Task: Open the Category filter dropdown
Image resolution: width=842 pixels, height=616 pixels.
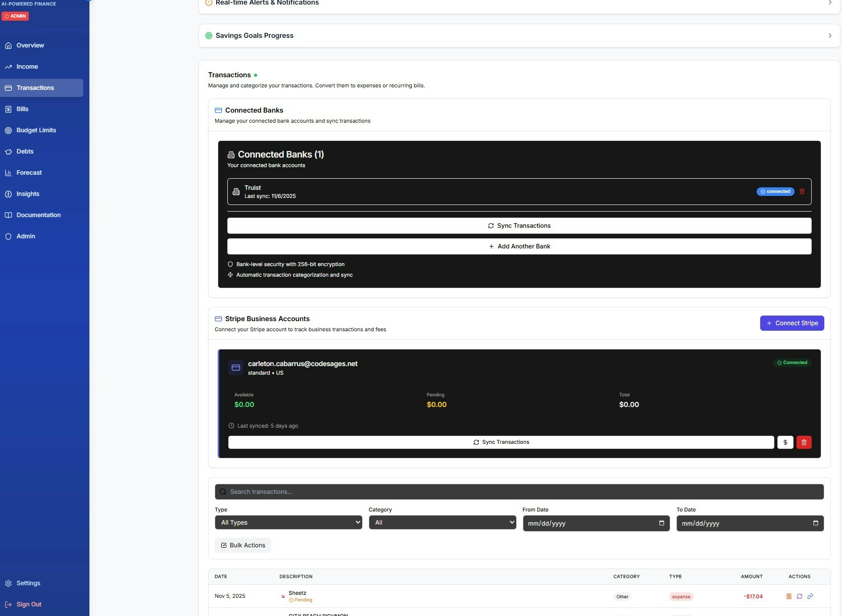Action: pos(442,523)
